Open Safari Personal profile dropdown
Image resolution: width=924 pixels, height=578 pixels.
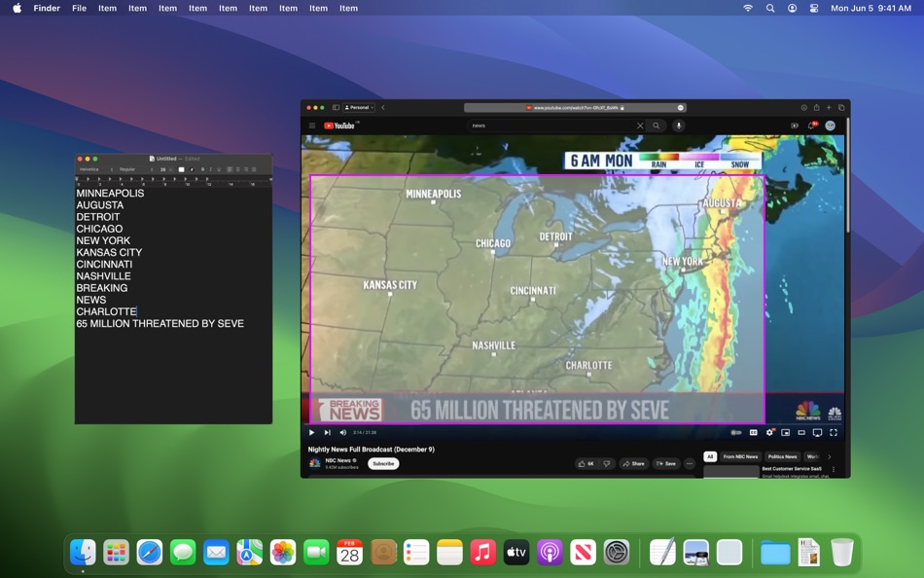(360, 107)
